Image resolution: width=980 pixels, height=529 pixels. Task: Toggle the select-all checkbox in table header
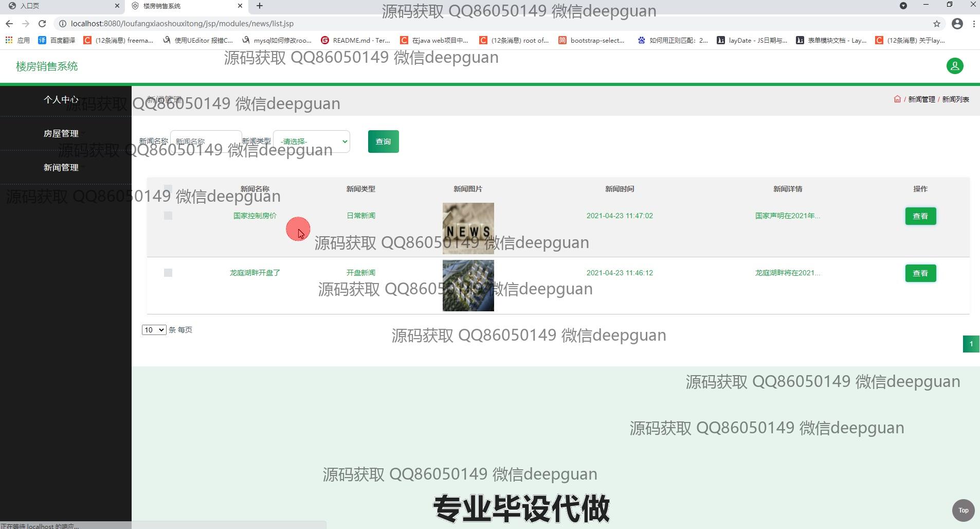tap(168, 188)
